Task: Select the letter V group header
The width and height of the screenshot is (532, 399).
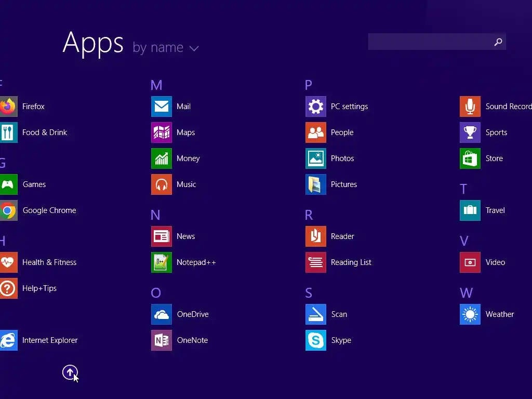Action: point(464,241)
